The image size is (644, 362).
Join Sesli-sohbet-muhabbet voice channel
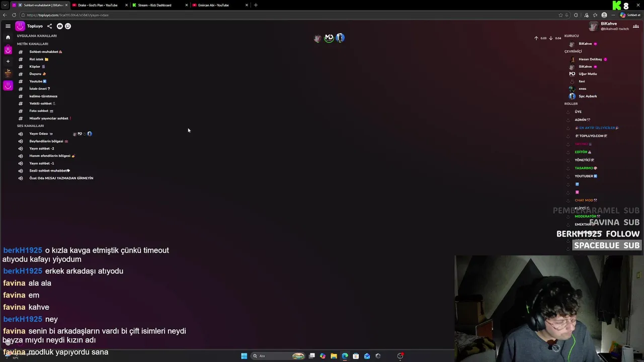click(50, 170)
